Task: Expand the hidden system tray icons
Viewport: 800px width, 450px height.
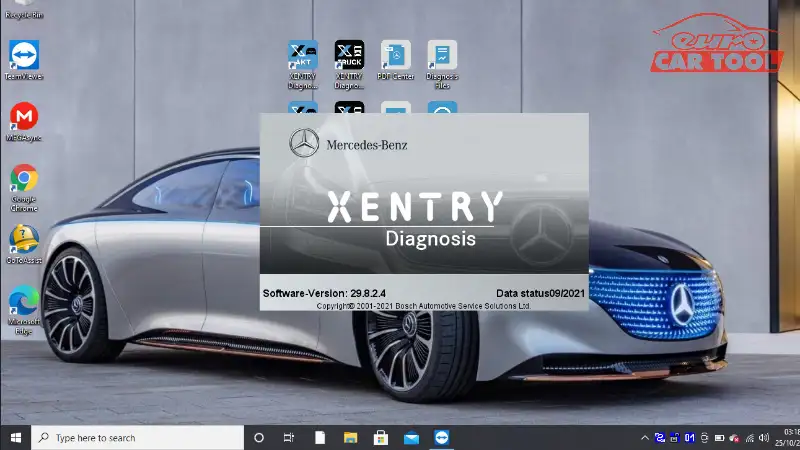Action: (644, 438)
